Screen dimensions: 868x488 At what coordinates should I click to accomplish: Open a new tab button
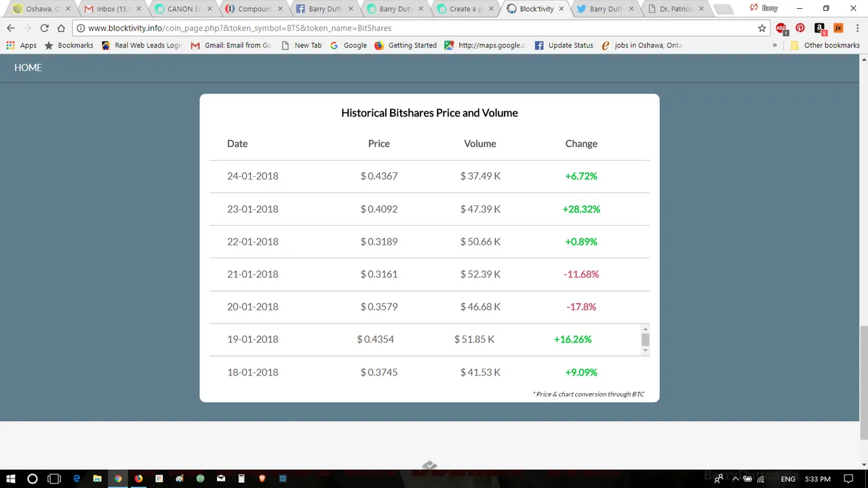(x=724, y=9)
